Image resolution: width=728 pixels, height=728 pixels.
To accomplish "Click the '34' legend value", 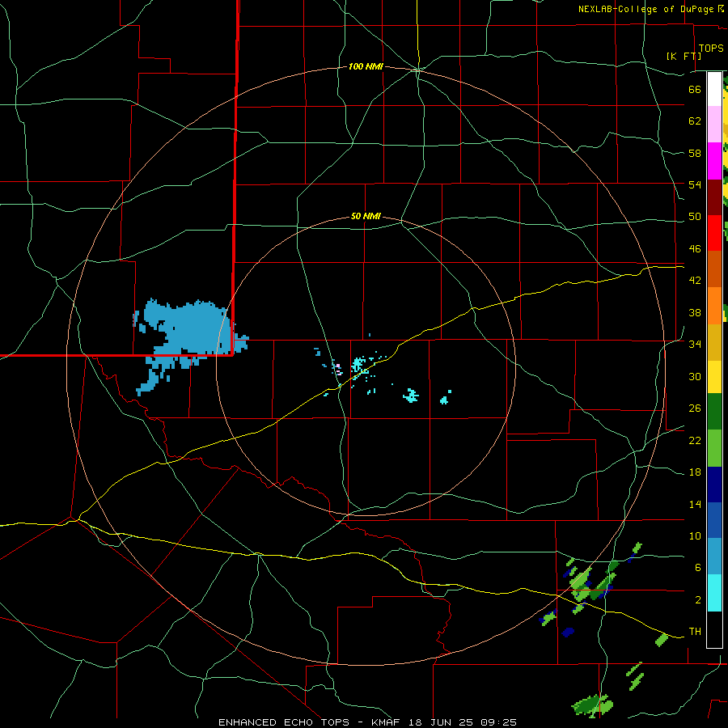I will (695, 345).
